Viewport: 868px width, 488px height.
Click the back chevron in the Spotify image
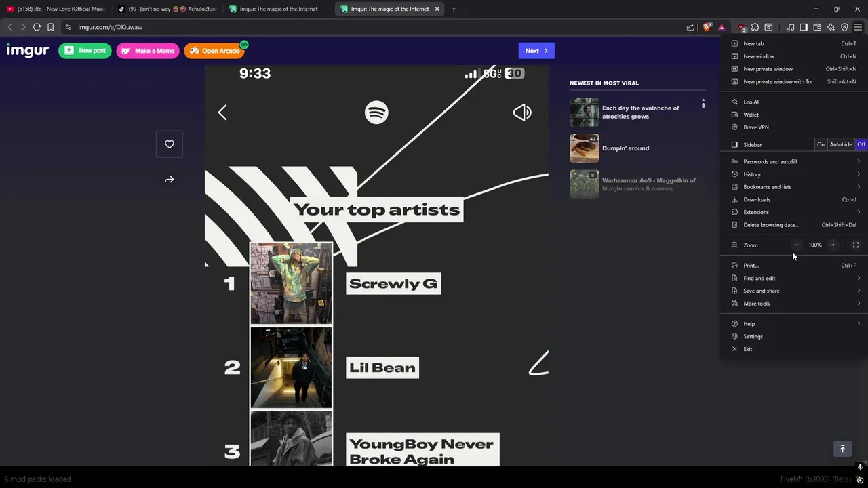[222, 113]
